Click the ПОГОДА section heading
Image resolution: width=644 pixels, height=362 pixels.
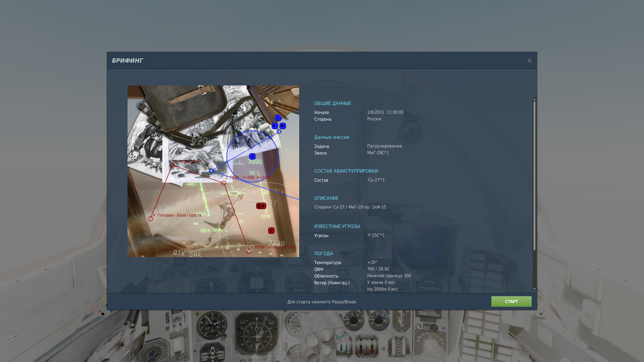[323, 253]
